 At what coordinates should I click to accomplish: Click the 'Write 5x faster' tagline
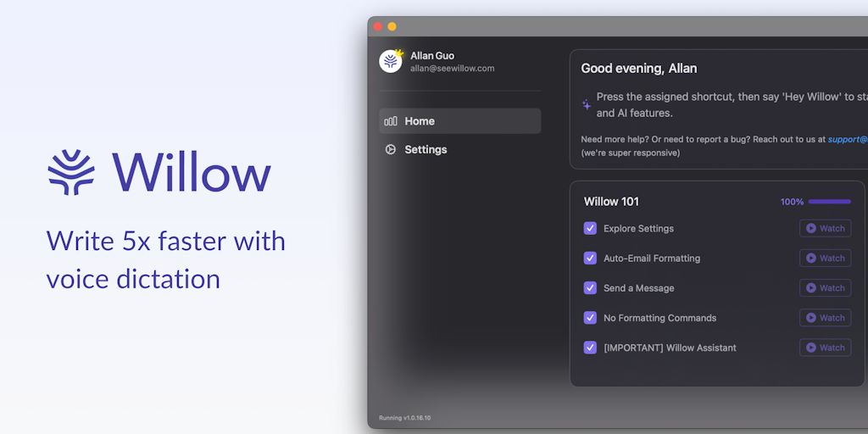click(x=165, y=259)
